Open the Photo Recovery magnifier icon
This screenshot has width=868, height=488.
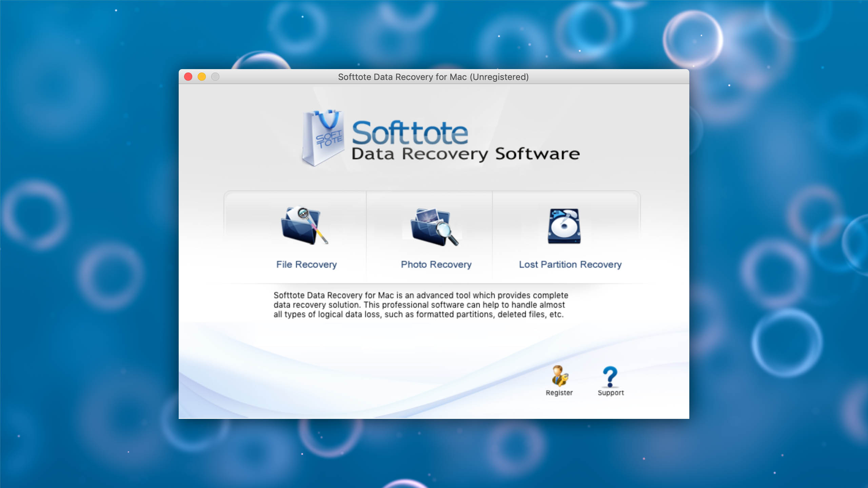click(x=434, y=227)
